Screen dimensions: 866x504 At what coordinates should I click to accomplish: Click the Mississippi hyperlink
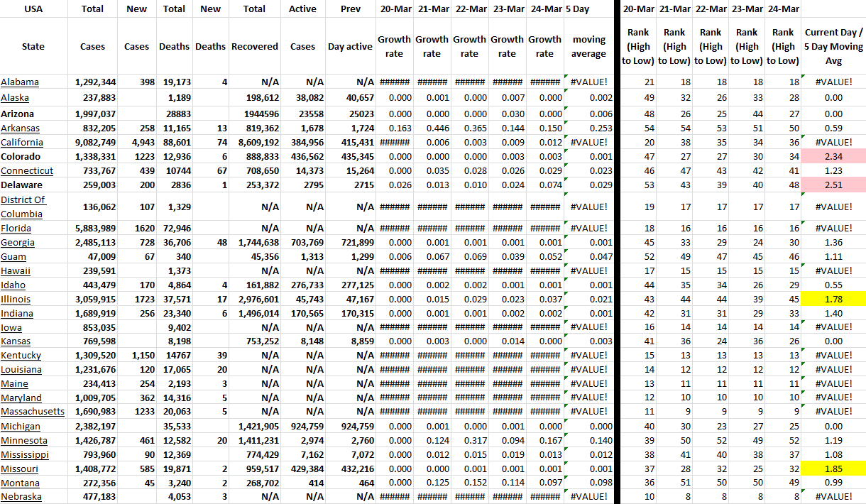point(25,454)
